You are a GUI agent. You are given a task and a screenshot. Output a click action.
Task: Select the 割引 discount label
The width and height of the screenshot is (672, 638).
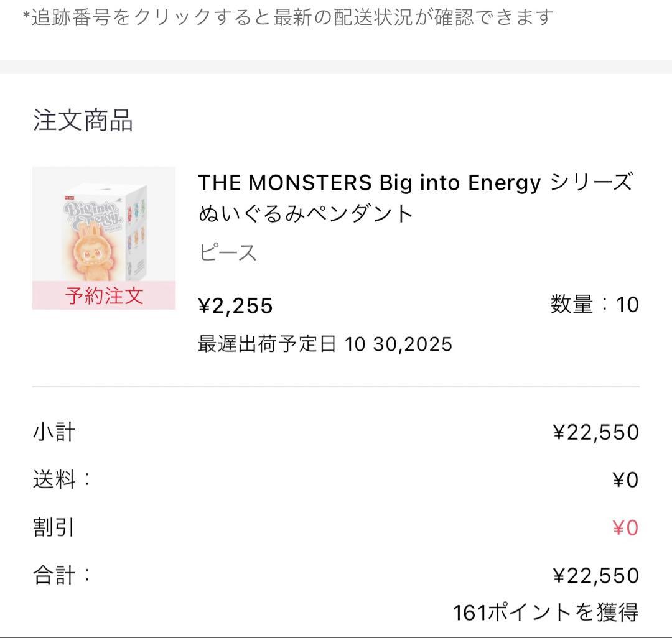tap(54, 527)
